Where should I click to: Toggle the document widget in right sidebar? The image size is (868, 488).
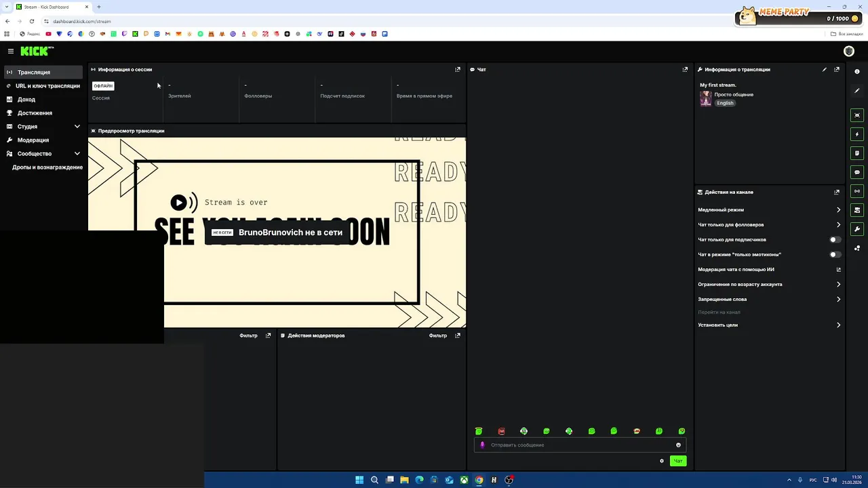click(857, 153)
